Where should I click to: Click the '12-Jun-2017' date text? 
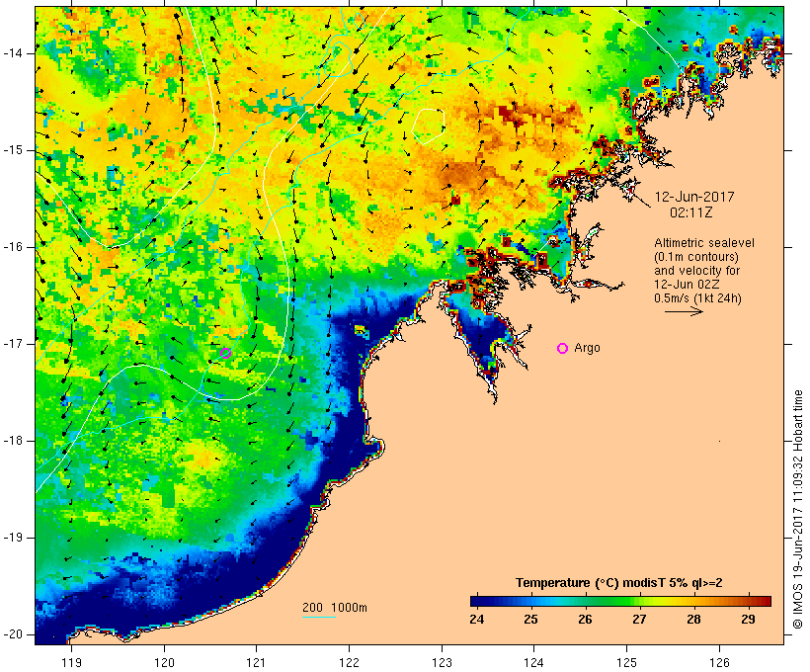(694, 197)
